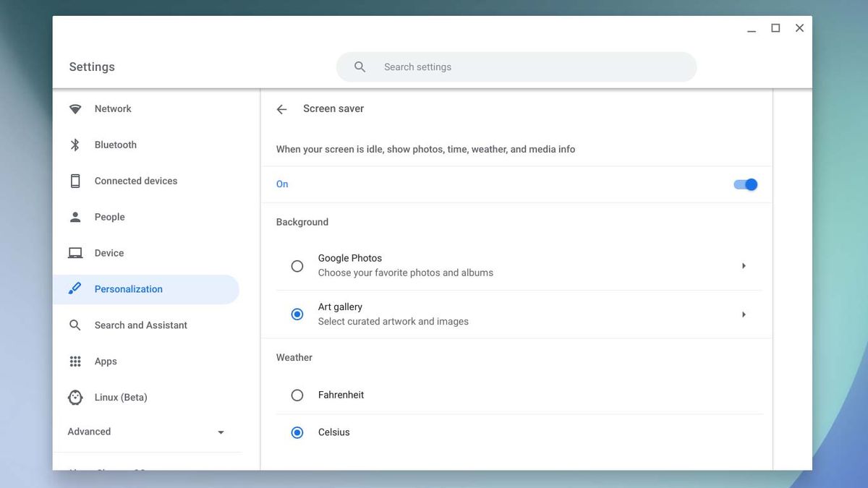Image resolution: width=868 pixels, height=488 pixels.
Task: Select the Device laptop icon
Action: coord(75,252)
